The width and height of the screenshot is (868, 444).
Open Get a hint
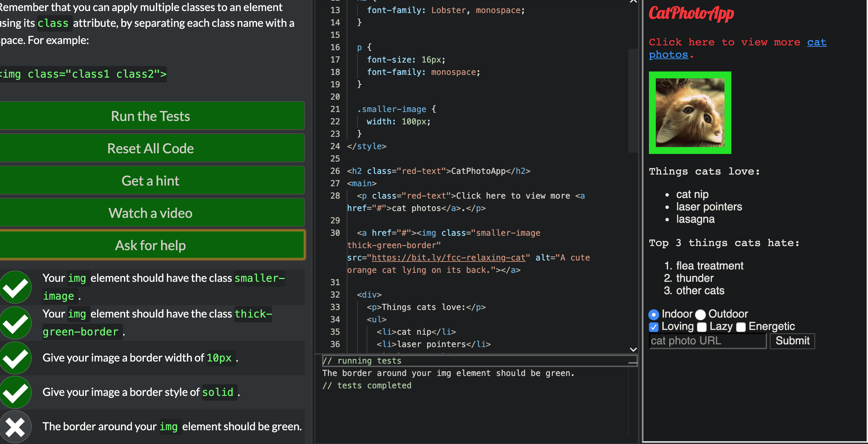150,181
